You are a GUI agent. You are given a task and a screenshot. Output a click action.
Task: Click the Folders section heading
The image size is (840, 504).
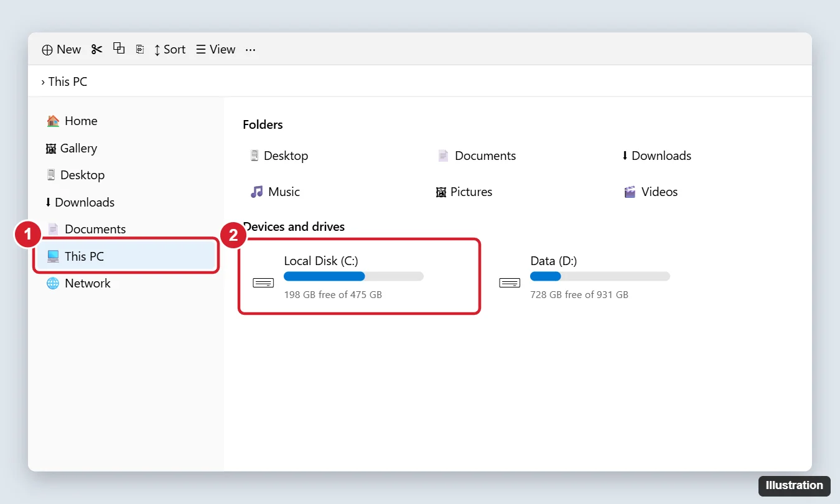263,124
